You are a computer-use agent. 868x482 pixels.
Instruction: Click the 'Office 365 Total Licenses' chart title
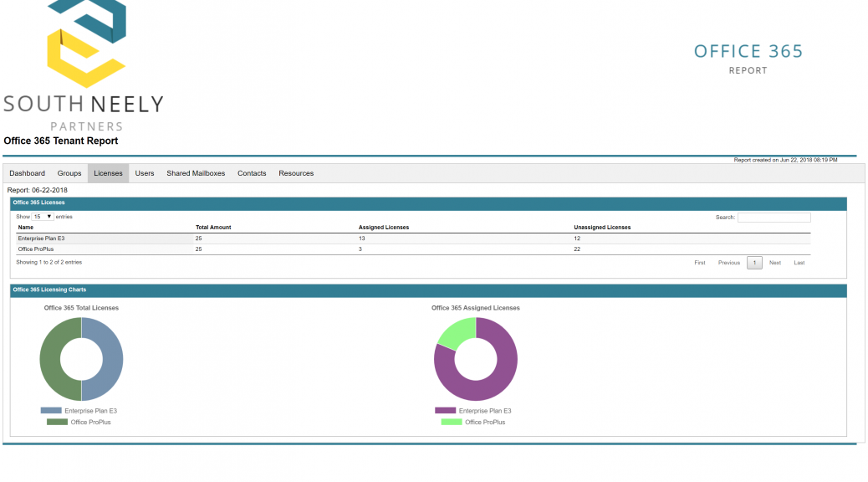[x=81, y=307]
